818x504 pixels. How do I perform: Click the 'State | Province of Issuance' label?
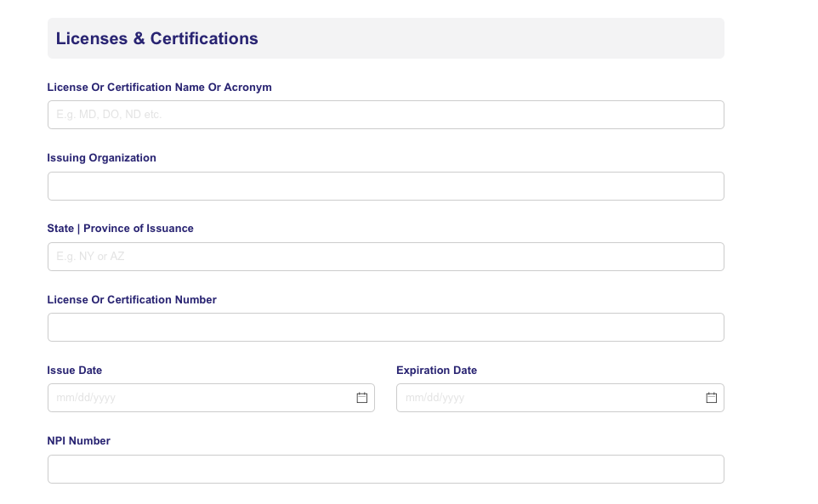120,229
